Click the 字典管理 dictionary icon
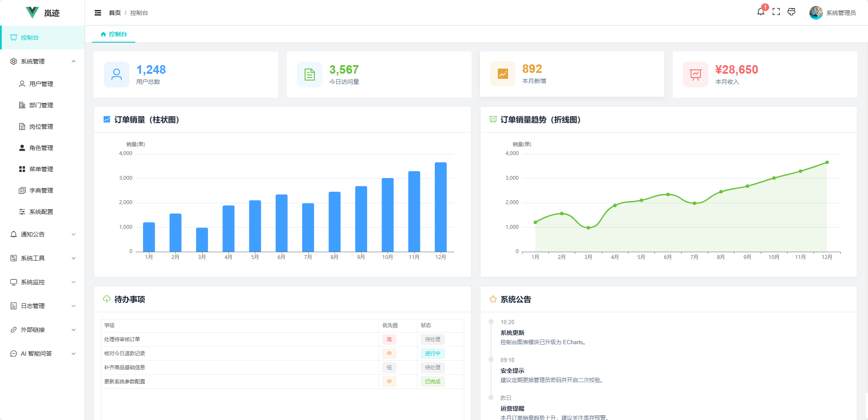This screenshot has width=868, height=420. 22,190
